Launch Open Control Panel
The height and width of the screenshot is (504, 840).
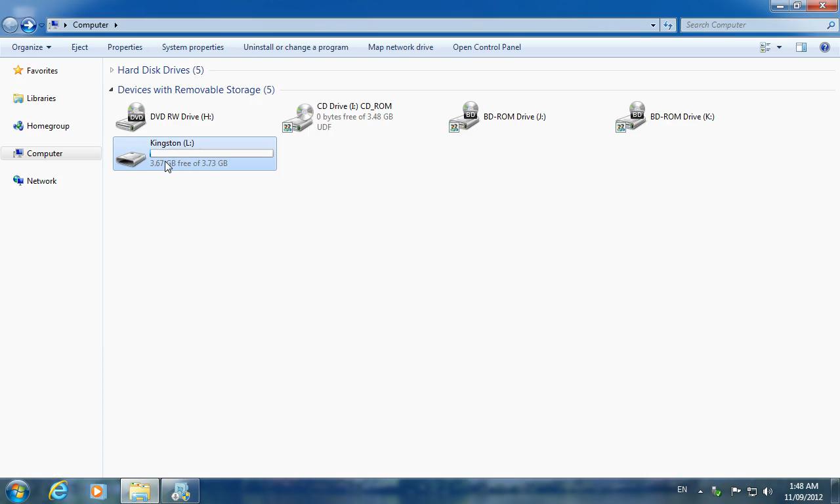tap(487, 47)
